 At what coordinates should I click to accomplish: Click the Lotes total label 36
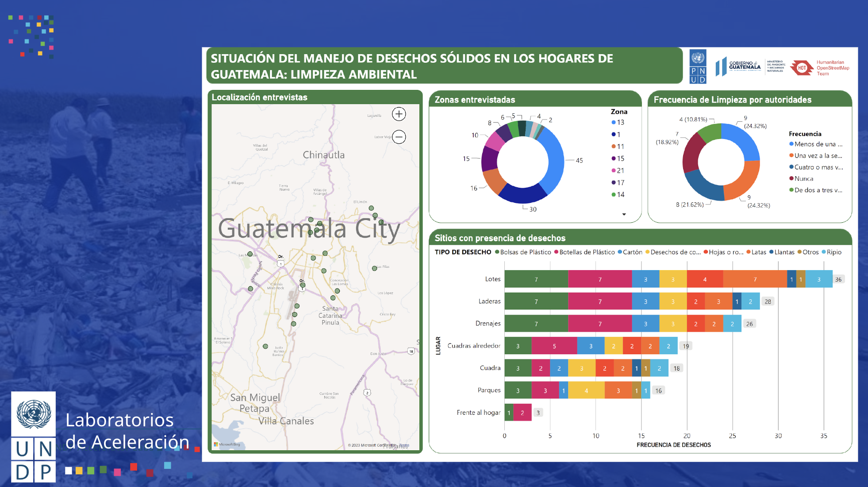point(838,279)
